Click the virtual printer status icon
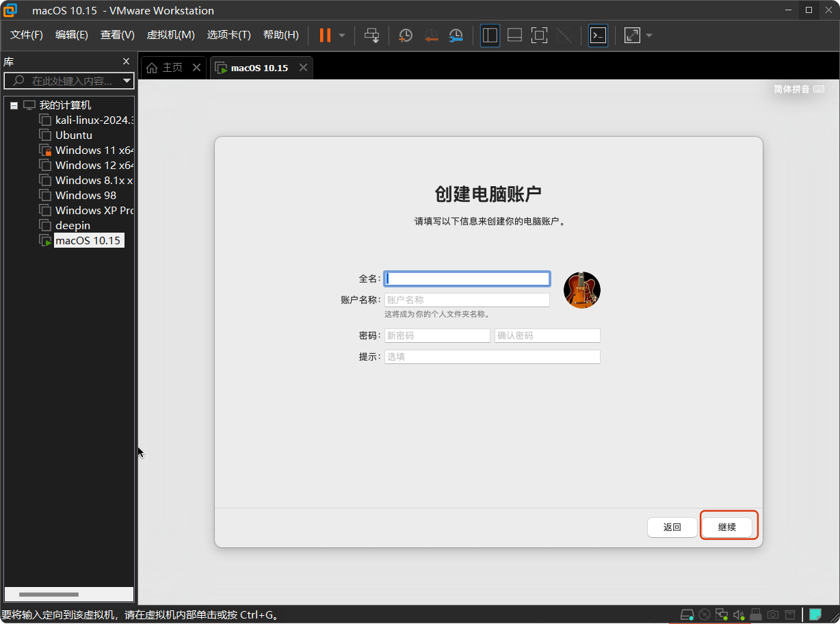 tap(790, 614)
